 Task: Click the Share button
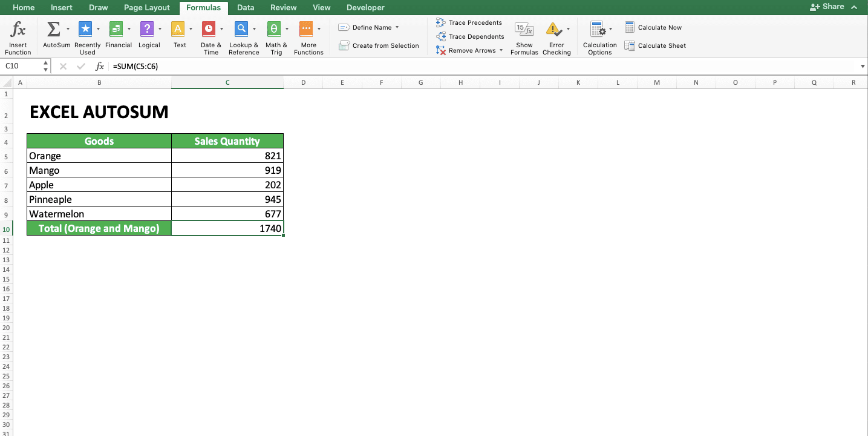(827, 7)
